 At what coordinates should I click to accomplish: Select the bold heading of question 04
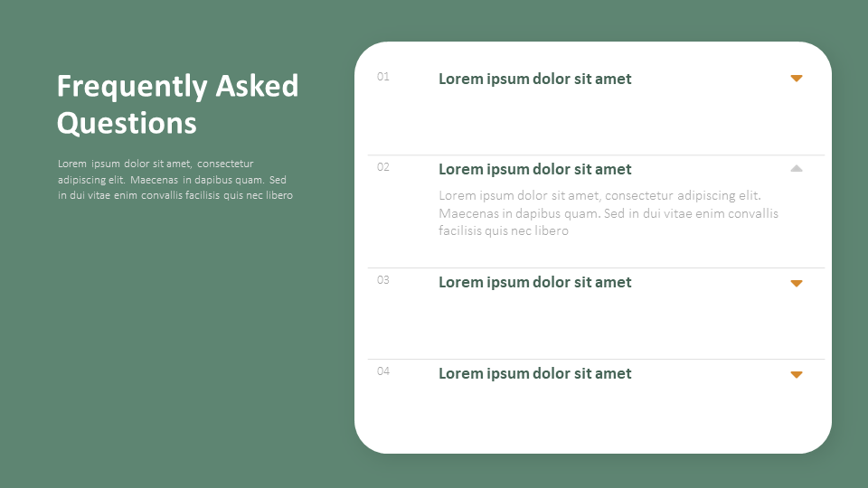point(534,373)
